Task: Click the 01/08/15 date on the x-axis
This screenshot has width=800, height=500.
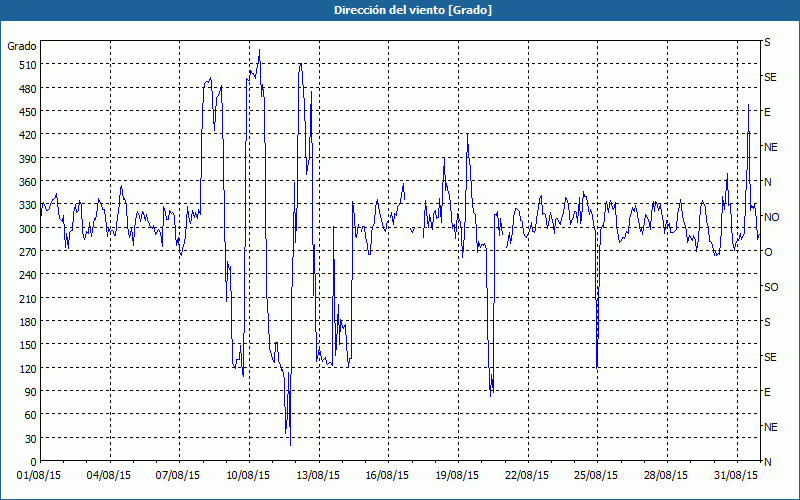Action: pyautogui.click(x=39, y=476)
